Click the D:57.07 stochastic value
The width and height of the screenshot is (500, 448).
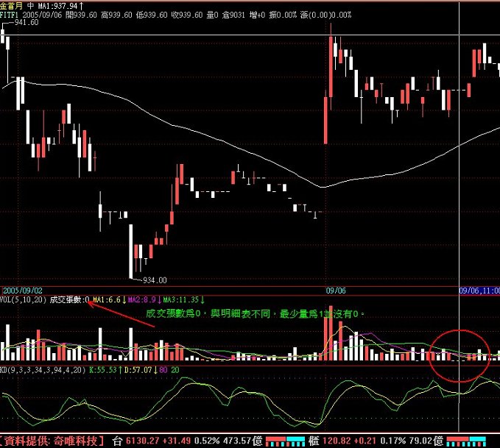click(141, 370)
